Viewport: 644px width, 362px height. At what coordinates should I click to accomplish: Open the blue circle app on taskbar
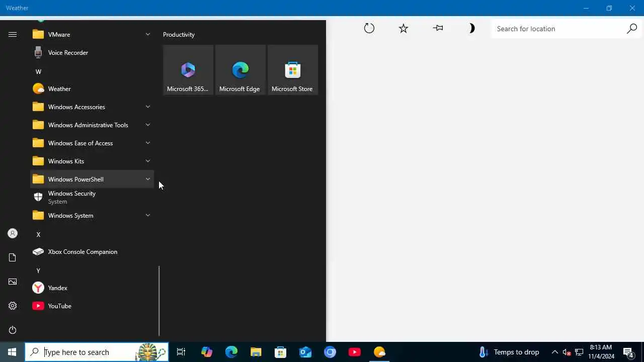coord(330,352)
